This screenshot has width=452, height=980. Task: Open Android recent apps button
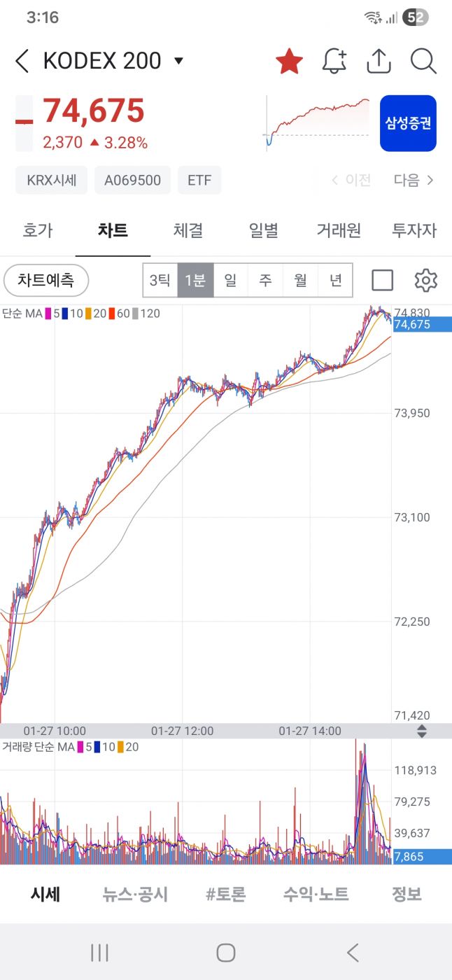(99, 952)
